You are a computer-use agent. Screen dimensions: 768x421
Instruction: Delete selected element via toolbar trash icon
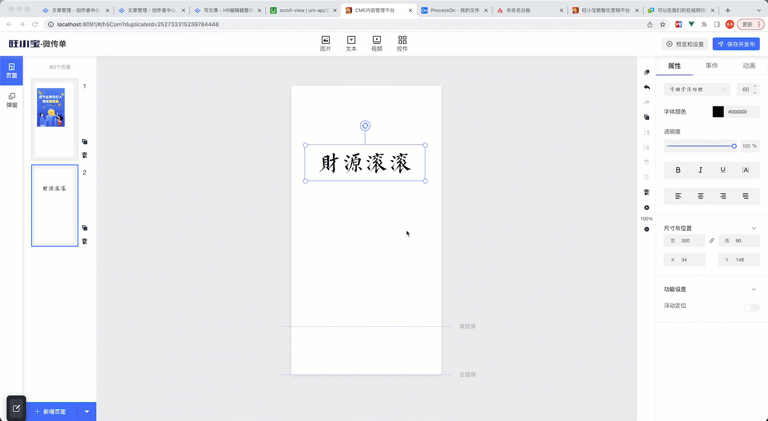[647, 192]
